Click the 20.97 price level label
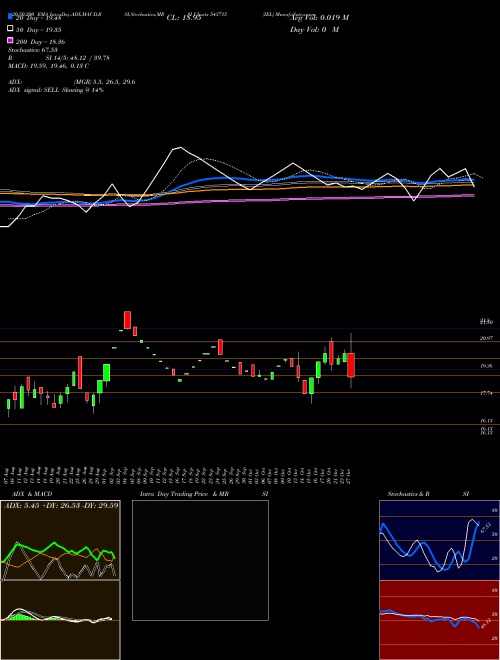Viewport: 500px width, 660px height. click(486, 338)
